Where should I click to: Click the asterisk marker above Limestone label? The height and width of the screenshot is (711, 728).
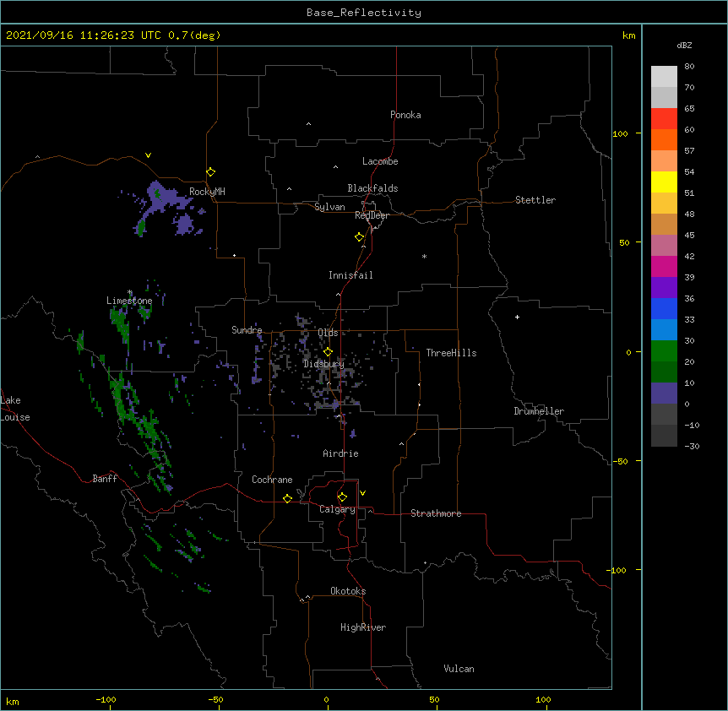(130, 292)
